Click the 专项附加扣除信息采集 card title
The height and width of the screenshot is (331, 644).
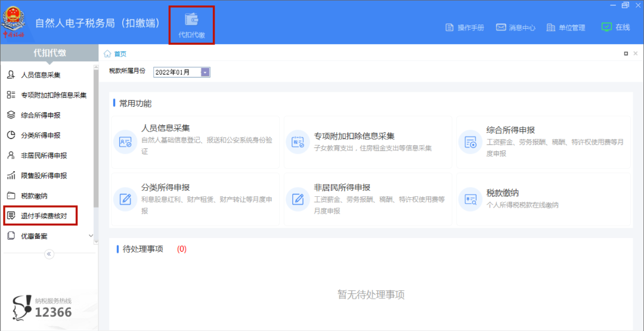click(x=354, y=137)
